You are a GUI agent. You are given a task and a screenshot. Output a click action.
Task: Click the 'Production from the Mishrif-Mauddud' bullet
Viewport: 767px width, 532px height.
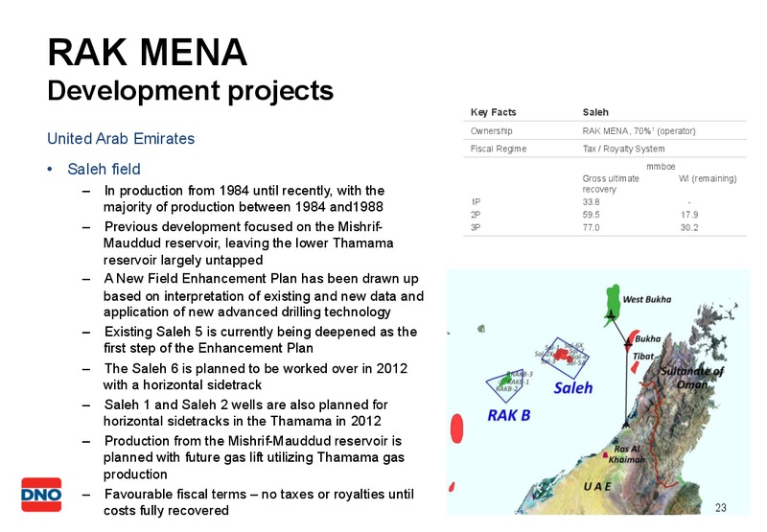click(x=254, y=457)
